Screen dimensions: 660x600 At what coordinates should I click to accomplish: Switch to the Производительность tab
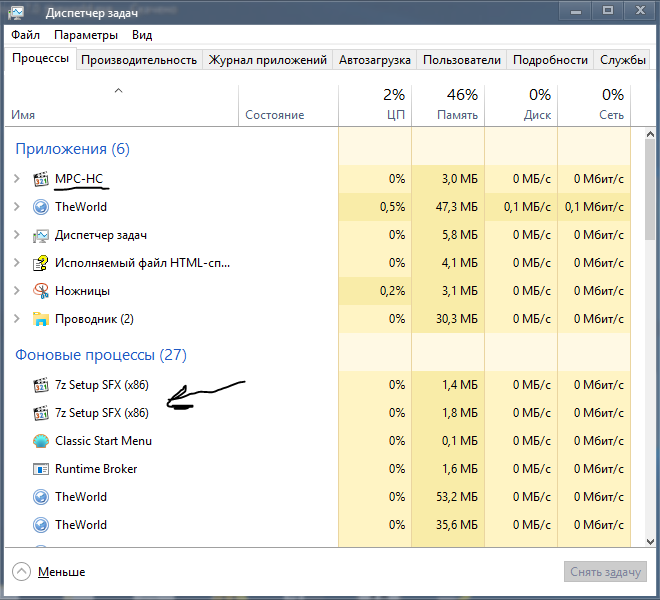point(139,60)
